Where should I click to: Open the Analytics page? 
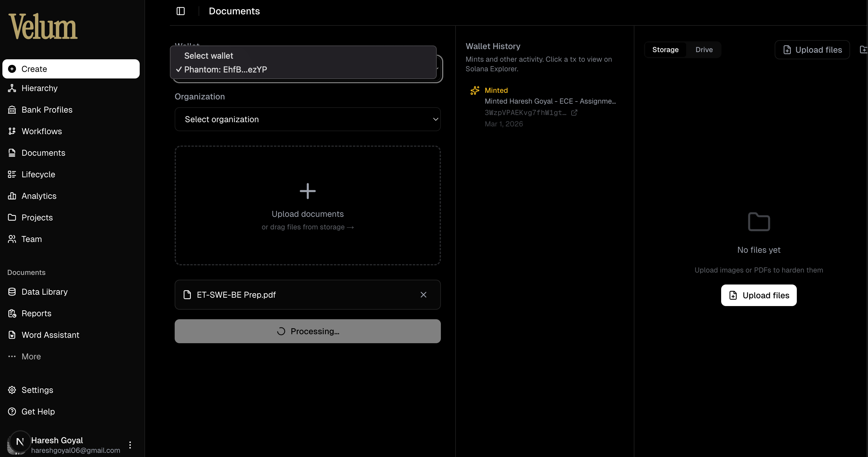point(39,196)
